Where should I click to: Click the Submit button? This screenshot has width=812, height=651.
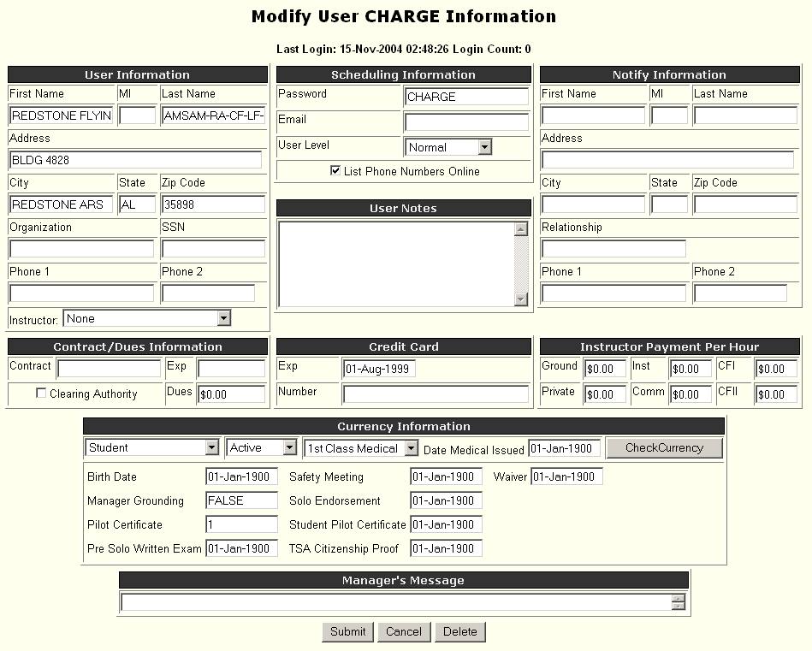[x=347, y=631]
